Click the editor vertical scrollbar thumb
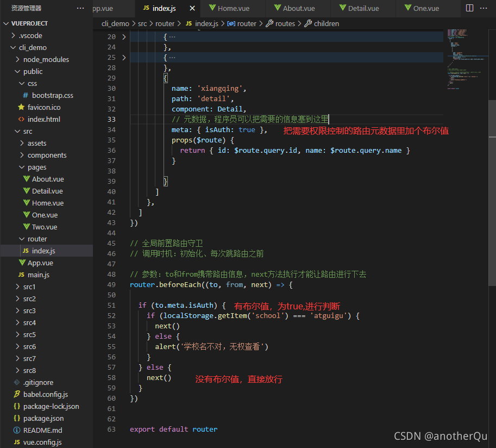 tap(492, 193)
